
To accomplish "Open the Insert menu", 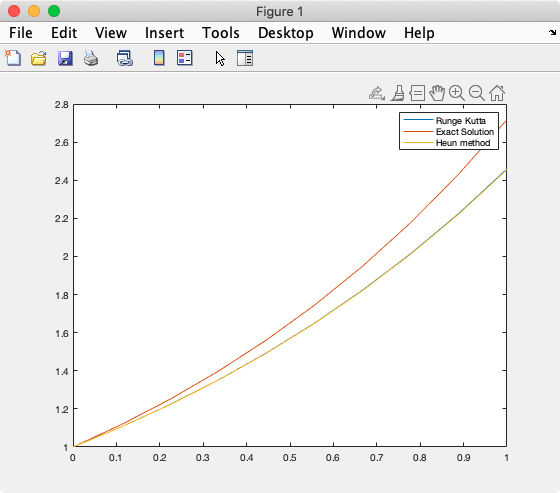I will pos(164,33).
